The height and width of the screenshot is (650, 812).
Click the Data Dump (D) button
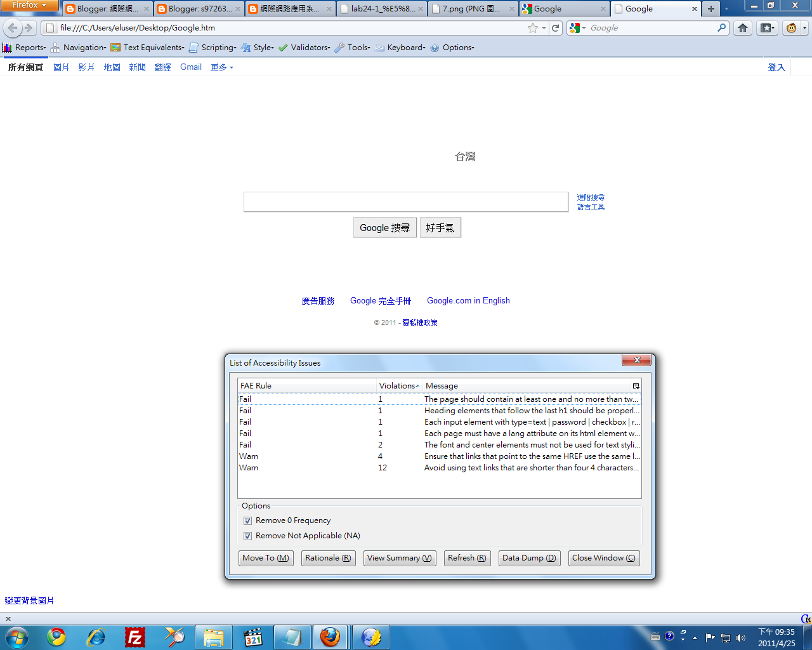coord(529,558)
